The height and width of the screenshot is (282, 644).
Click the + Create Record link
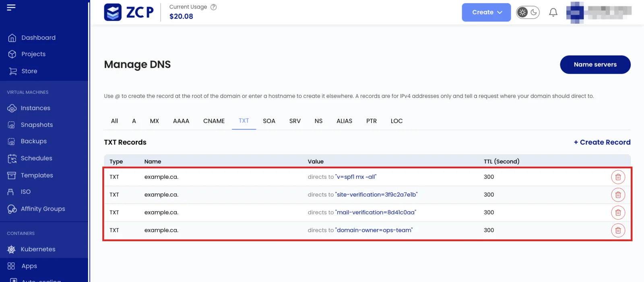click(x=602, y=142)
